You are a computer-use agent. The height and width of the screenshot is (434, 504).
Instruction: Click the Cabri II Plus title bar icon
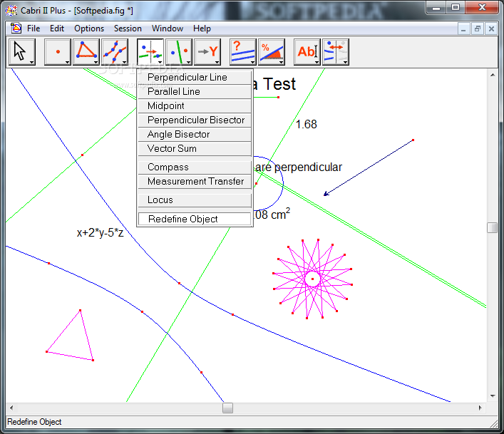click(11, 10)
